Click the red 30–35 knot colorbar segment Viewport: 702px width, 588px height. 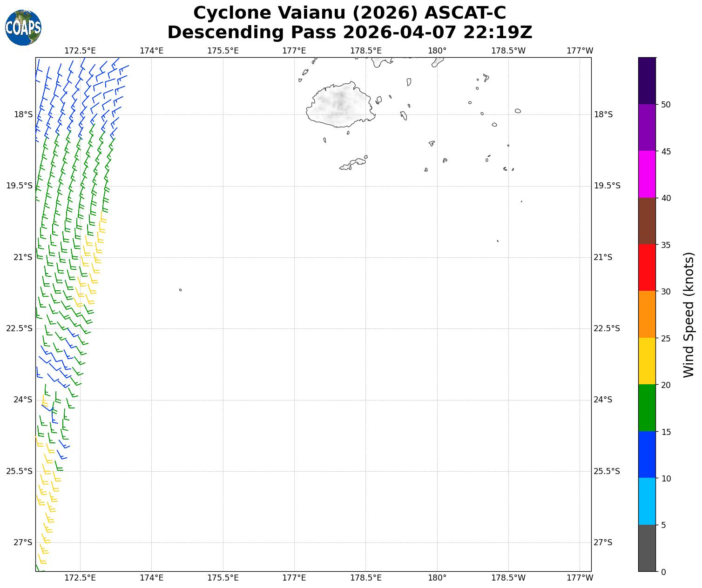click(647, 267)
